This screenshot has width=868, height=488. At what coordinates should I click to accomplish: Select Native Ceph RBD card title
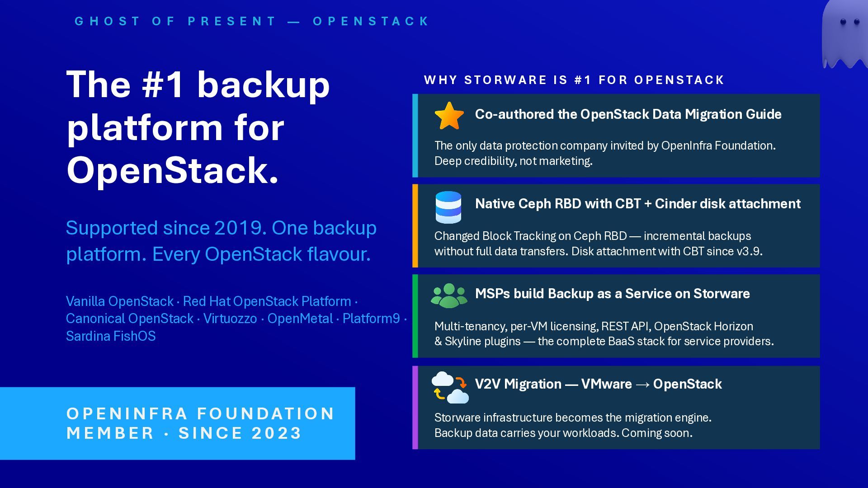(x=637, y=204)
